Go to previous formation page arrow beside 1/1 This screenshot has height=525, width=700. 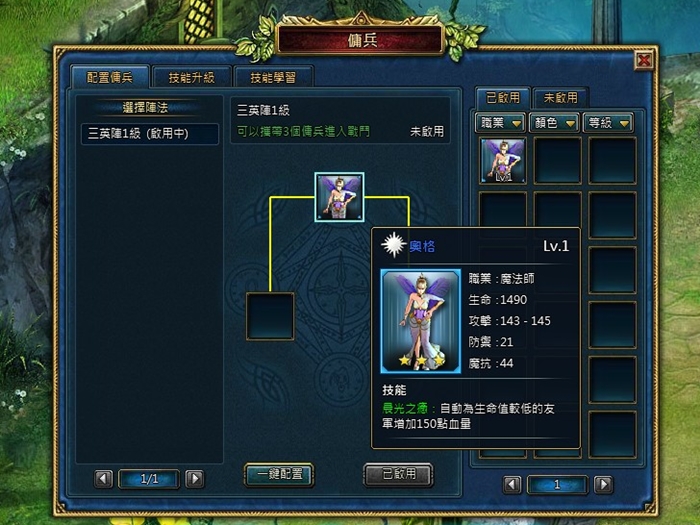click(x=104, y=479)
